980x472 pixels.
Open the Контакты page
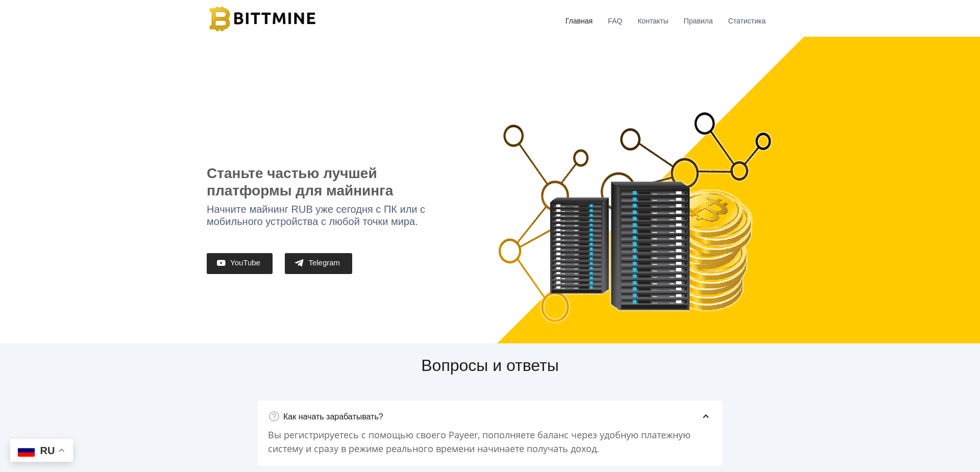(653, 21)
